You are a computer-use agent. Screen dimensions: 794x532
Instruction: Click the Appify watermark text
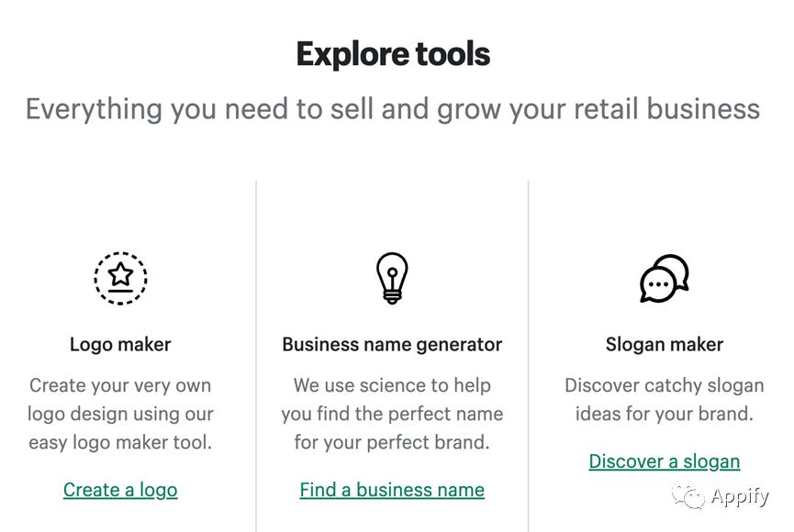click(740, 497)
